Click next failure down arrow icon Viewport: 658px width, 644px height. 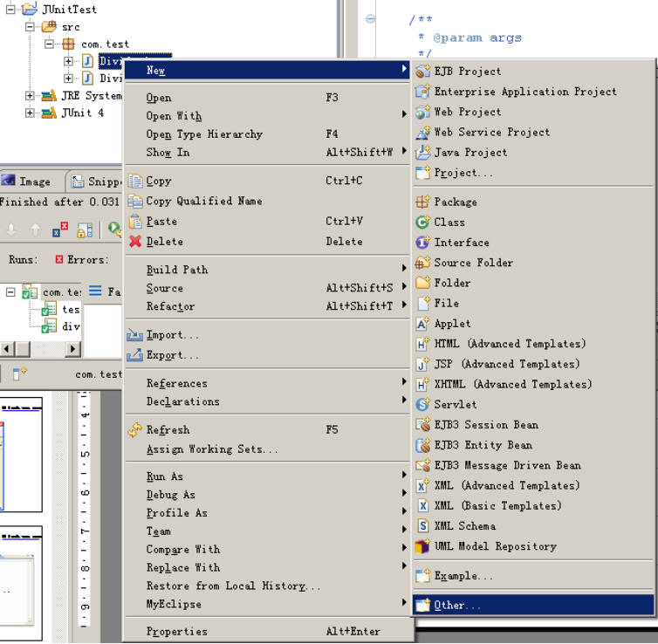point(11,230)
